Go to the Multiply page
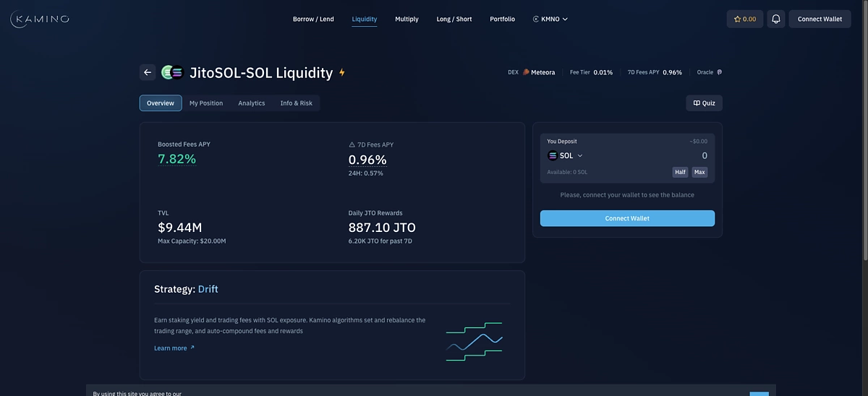Screen dimensions: 868x396 click(407, 19)
